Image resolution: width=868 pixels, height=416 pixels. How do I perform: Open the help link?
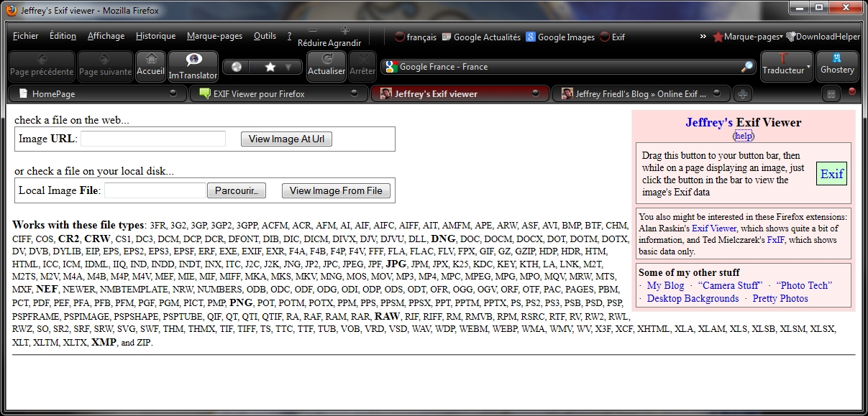tap(744, 136)
